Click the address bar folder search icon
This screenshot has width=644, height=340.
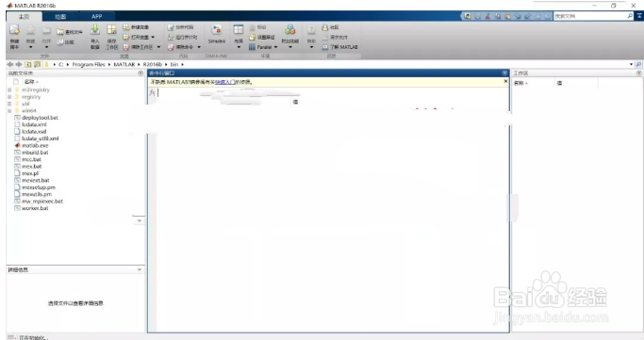coord(638,64)
